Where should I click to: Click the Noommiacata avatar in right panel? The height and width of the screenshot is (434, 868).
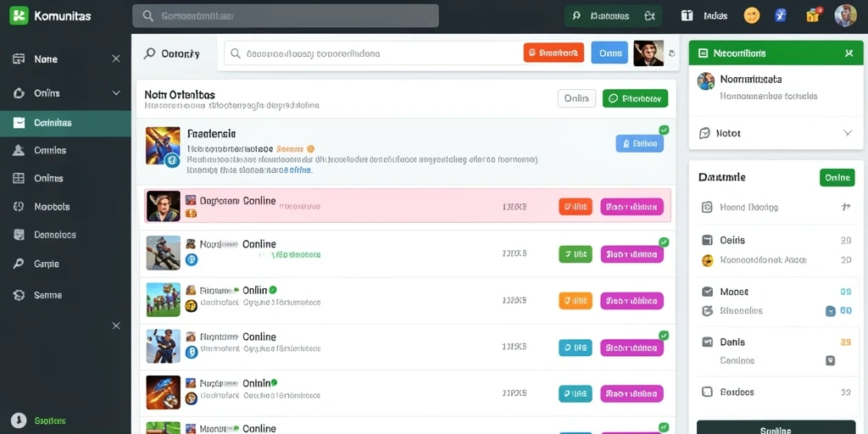pyautogui.click(x=706, y=81)
